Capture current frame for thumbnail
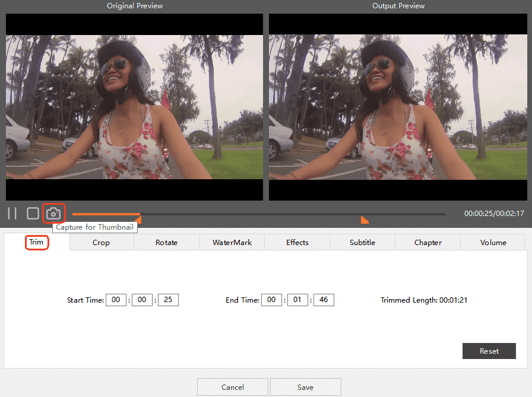 pyautogui.click(x=53, y=214)
